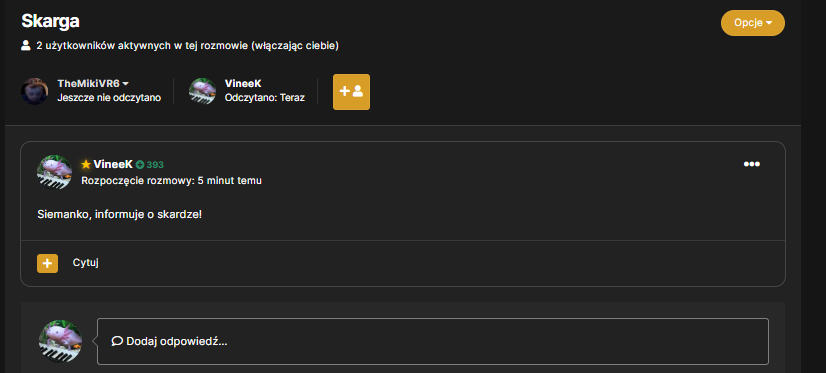Viewport: 826px width, 373px height.
Task: Open the Opcje dropdown button
Action: 752,23
